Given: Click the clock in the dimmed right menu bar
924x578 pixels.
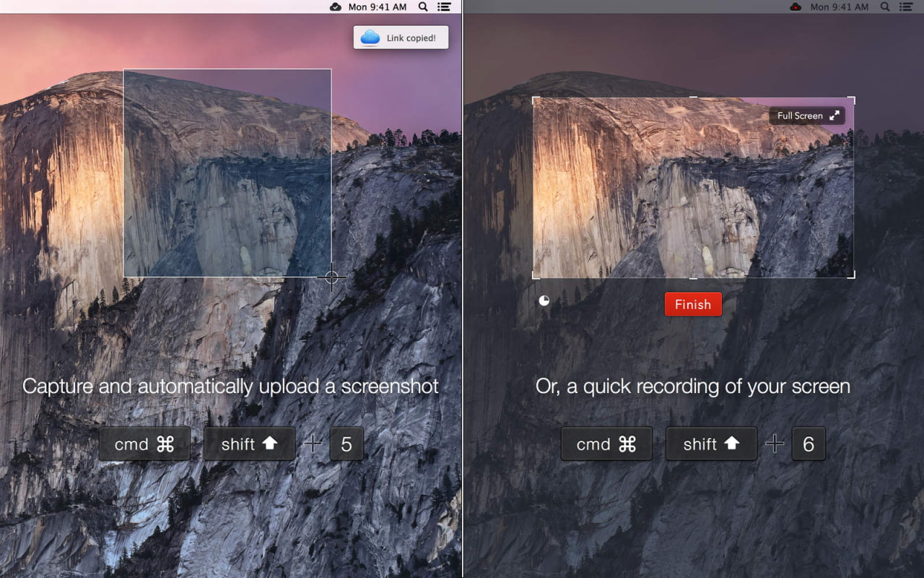Looking at the screenshot, I should tap(840, 7).
